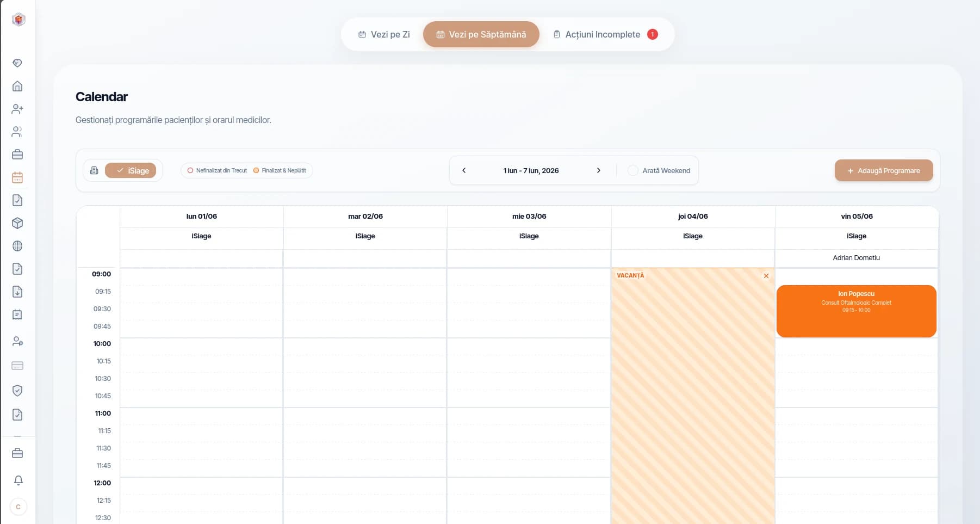Go to the previous week with the left chevron
This screenshot has height=524, width=980.
[x=464, y=170]
